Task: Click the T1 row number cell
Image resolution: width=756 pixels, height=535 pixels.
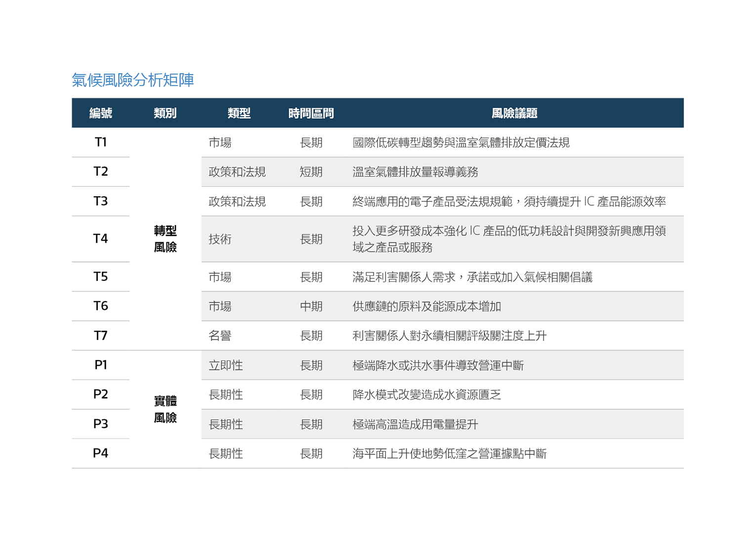Action: coord(101,142)
